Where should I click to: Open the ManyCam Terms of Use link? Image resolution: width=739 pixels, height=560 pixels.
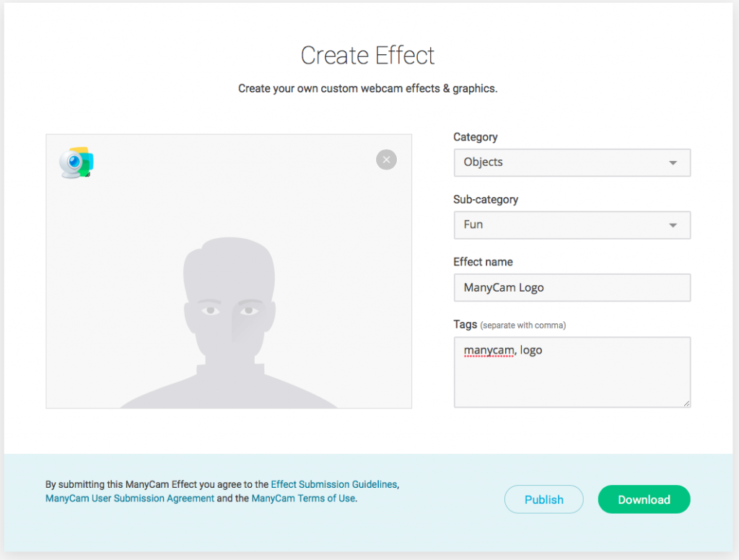[x=302, y=498]
